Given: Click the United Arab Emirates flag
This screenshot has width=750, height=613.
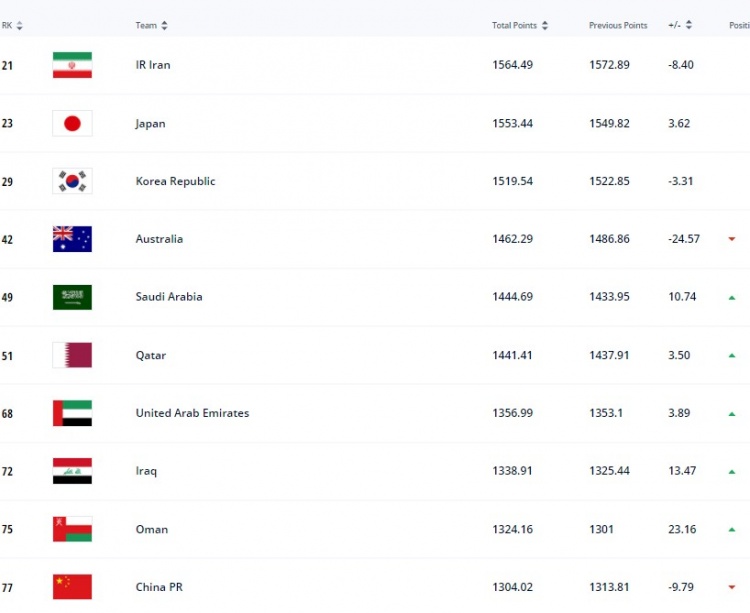Looking at the screenshot, I should pos(72,413).
